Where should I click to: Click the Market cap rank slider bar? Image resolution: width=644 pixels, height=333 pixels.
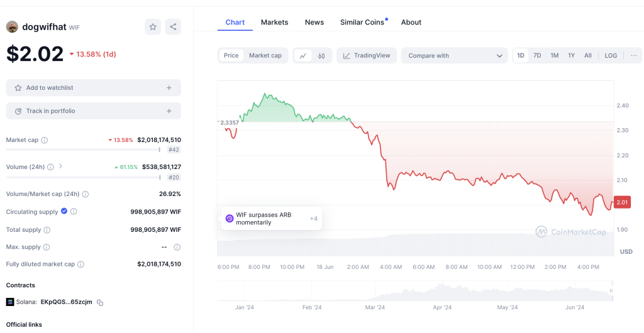[x=83, y=150]
